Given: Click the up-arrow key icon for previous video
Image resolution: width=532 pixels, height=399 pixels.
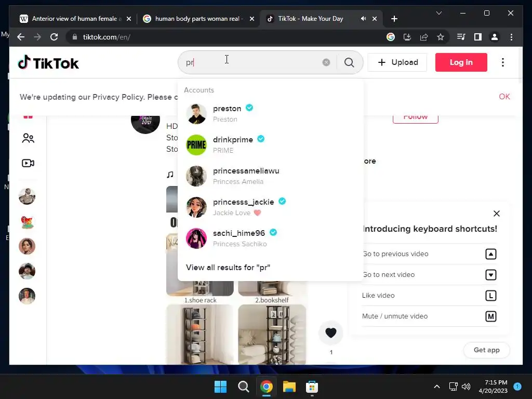Looking at the screenshot, I should 490,254.
